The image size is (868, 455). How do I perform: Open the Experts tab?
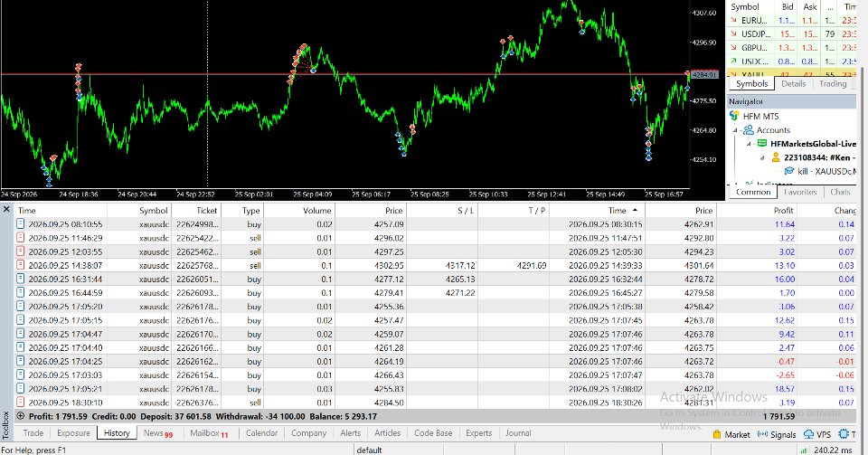[479, 433]
